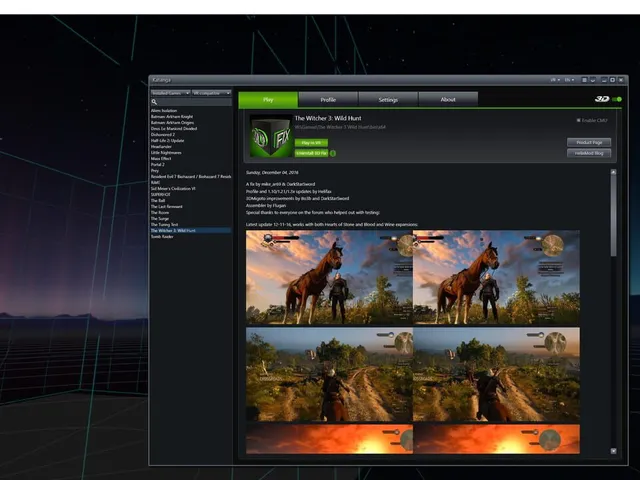Viewport: 640px width, 480px height.
Task: Open the VR compatible filter dropdown
Action: [x=211, y=93]
